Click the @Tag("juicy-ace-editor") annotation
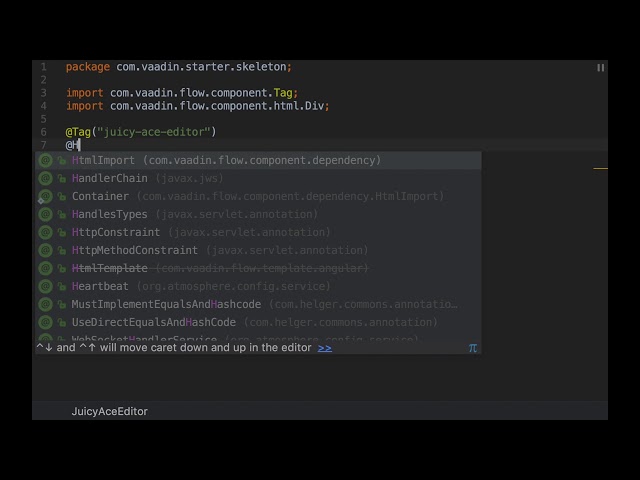Image resolution: width=640 pixels, height=480 pixels. pos(141,132)
